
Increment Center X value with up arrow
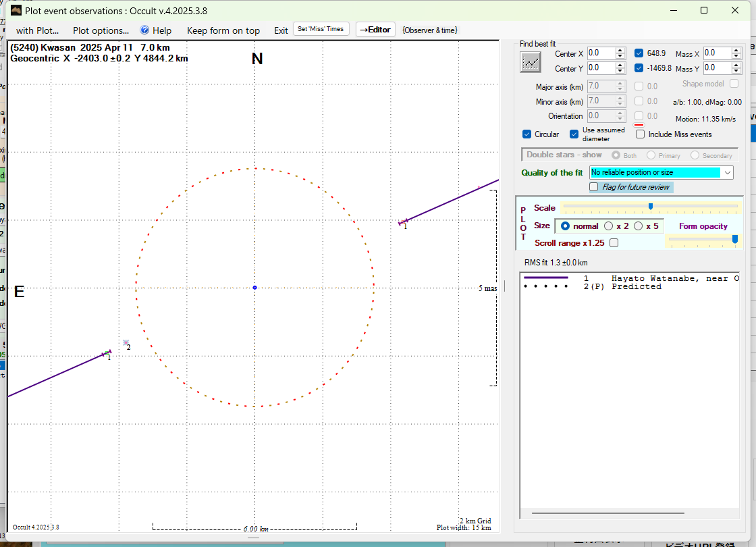(620, 50)
